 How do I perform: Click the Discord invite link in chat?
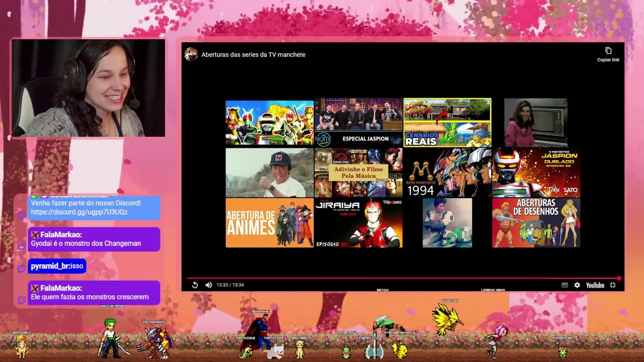point(79,212)
